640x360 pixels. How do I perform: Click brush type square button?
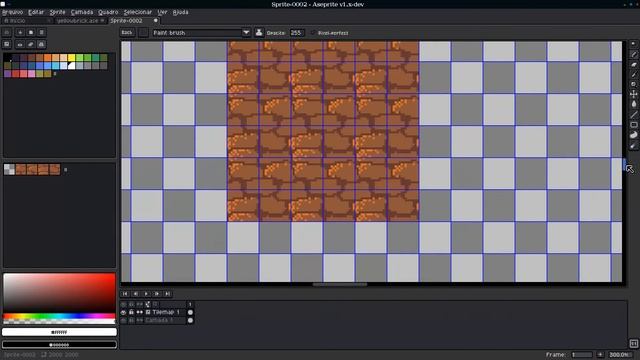(x=143, y=33)
